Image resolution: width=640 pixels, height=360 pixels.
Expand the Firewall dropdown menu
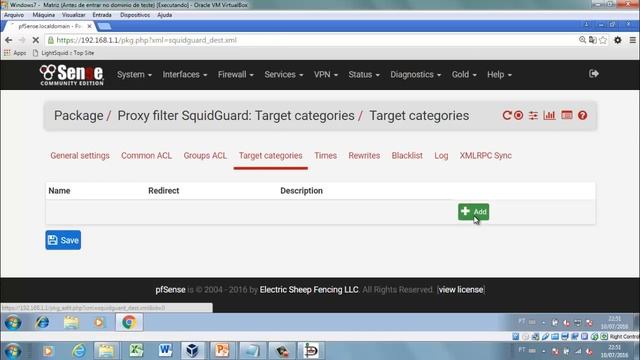coord(236,75)
